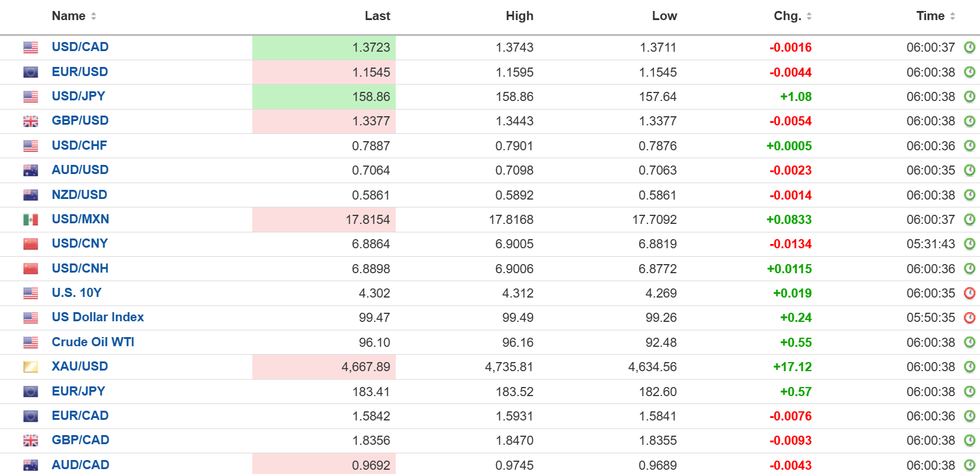The width and height of the screenshot is (980, 474).
Task: Click the UK flag icon beside GBP/USD
Action: 30,121
